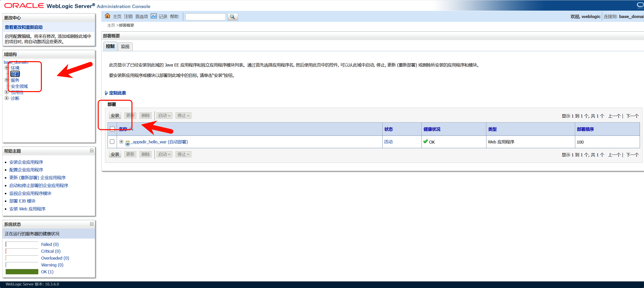Toggle the select-all checkbox in table header
Image resolution: width=644 pixels, height=288 pixels.
(x=112, y=129)
